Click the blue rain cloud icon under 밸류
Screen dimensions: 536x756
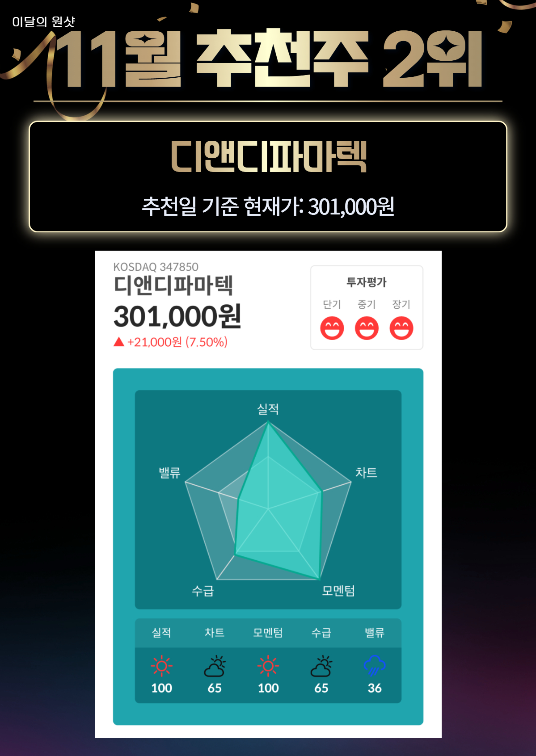pos(375,666)
